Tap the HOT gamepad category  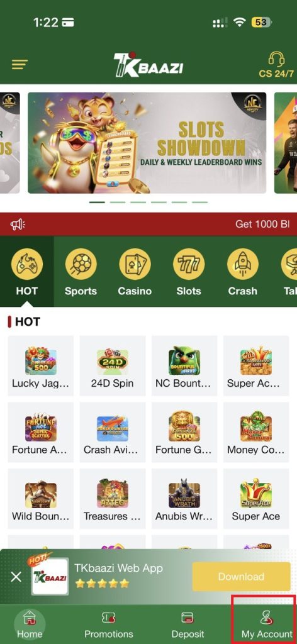(26, 265)
